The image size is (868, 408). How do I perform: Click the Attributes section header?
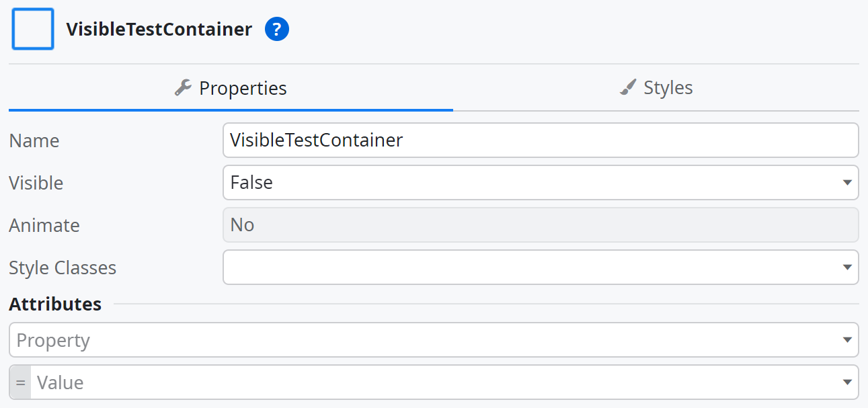pos(55,304)
